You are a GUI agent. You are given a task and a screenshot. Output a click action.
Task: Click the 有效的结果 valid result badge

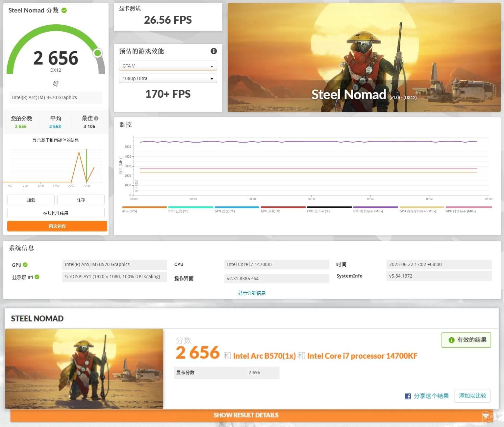click(466, 340)
